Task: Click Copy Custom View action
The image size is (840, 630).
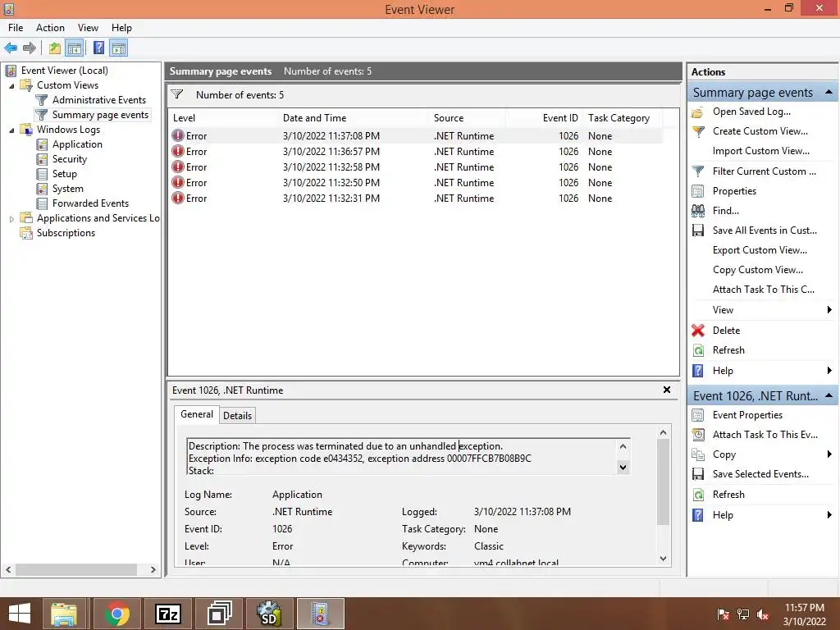Action: [x=757, y=270]
